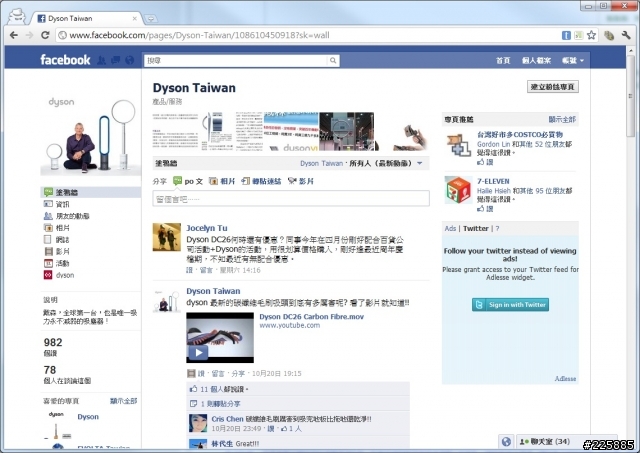Image resolution: width=640 pixels, height=453 pixels.
Task: Open notifications globe in Facebook header
Action: pyautogui.click(x=129, y=60)
